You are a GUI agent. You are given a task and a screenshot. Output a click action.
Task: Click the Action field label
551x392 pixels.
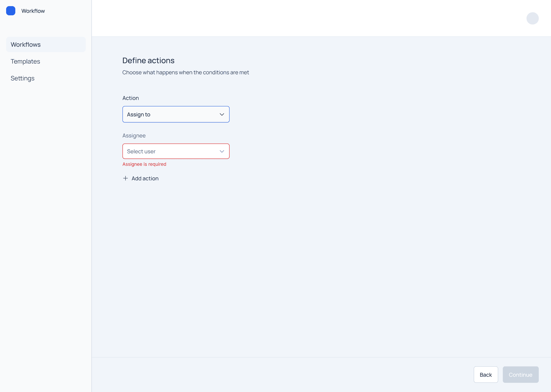tap(130, 98)
